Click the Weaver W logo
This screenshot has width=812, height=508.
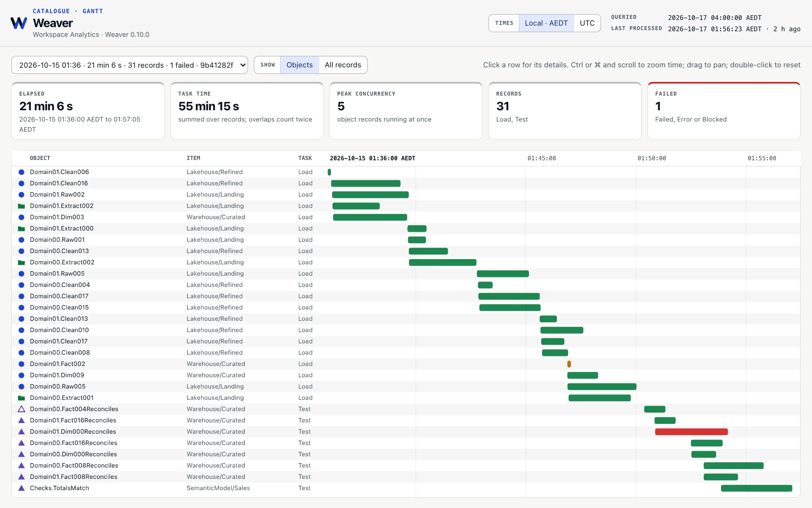pos(19,23)
